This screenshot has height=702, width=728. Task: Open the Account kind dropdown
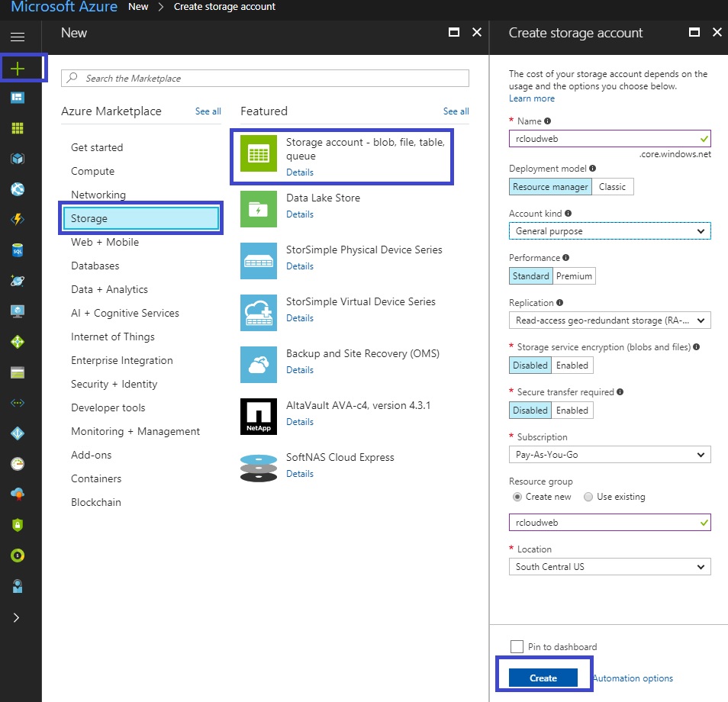point(609,231)
